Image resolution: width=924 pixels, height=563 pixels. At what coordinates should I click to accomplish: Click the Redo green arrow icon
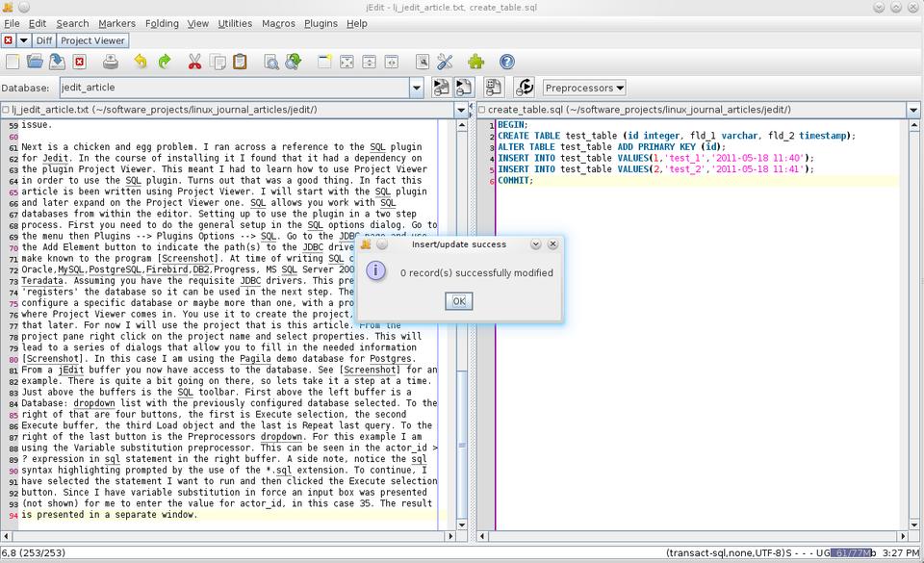(165, 62)
